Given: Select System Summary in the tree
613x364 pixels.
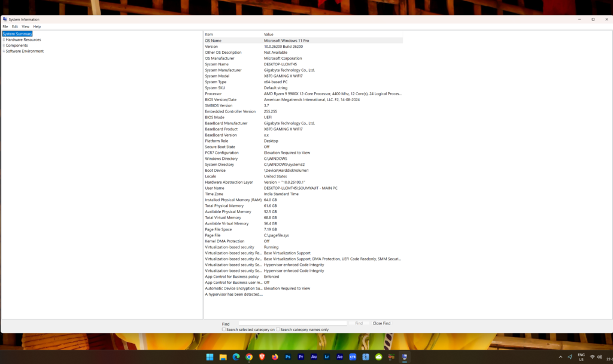Looking at the screenshot, I should coord(17,34).
